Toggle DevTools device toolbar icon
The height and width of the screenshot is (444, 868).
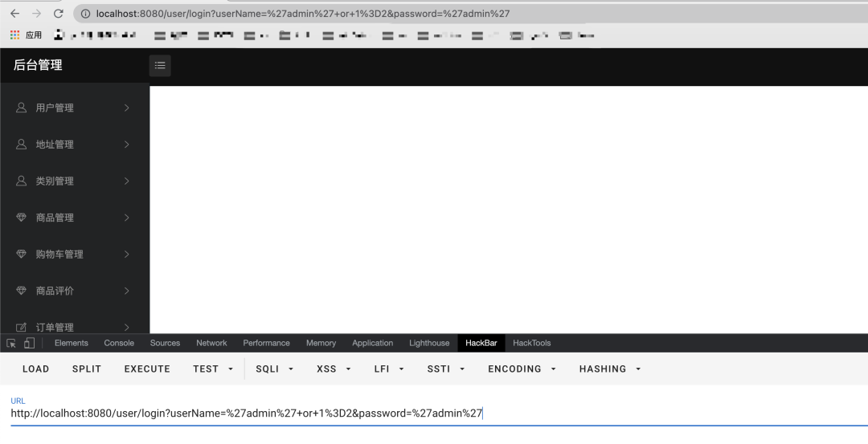[30, 343]
